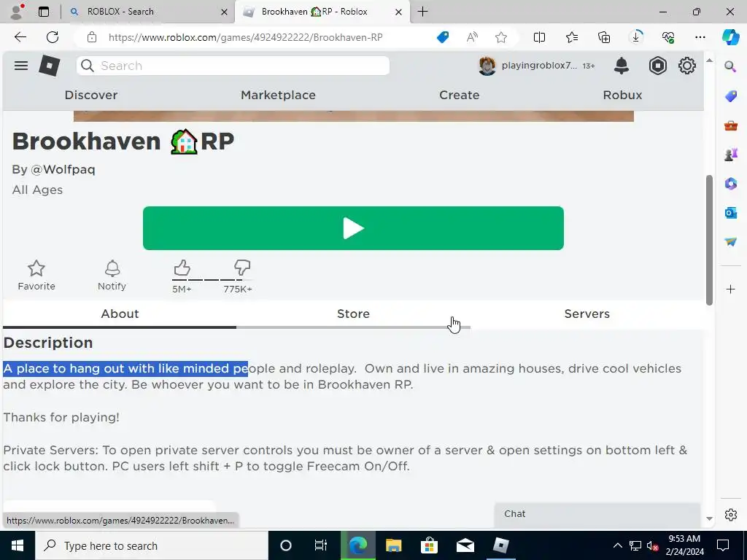Viewport: 747px width, 560px height.
Task: Open a new browser tab
Action: pyautogui.click(x=422, y=12)
